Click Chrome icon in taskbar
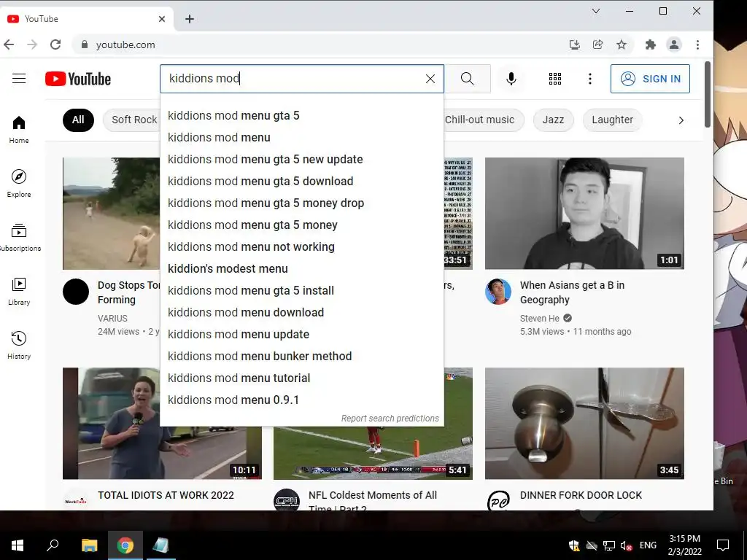The width and height of the screenshot is (747, 560). coord(125,545)
